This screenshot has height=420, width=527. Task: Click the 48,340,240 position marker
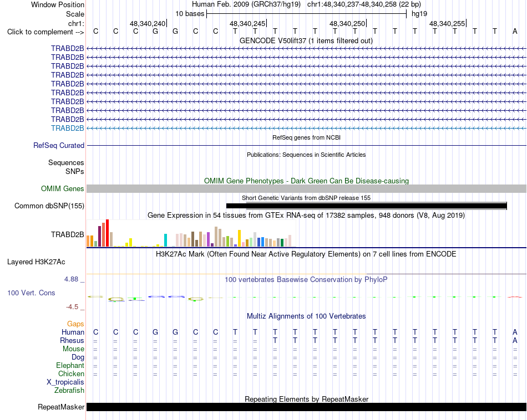click(148, 23)
